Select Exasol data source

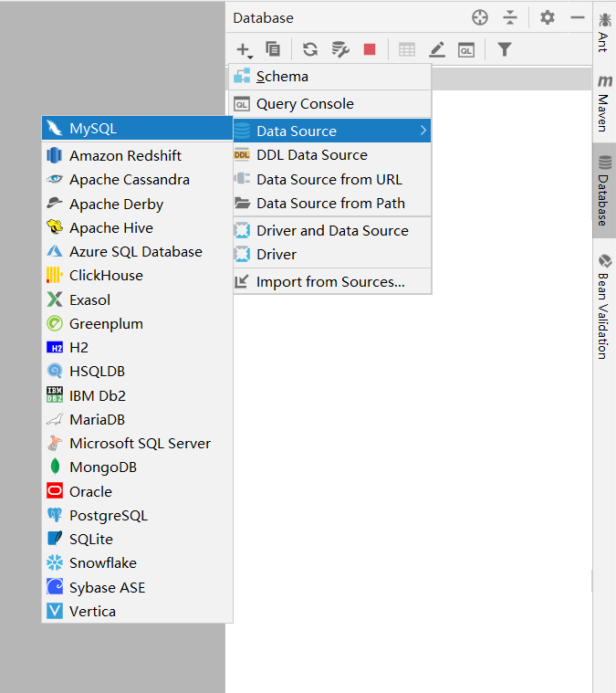[x=138, y=299]
